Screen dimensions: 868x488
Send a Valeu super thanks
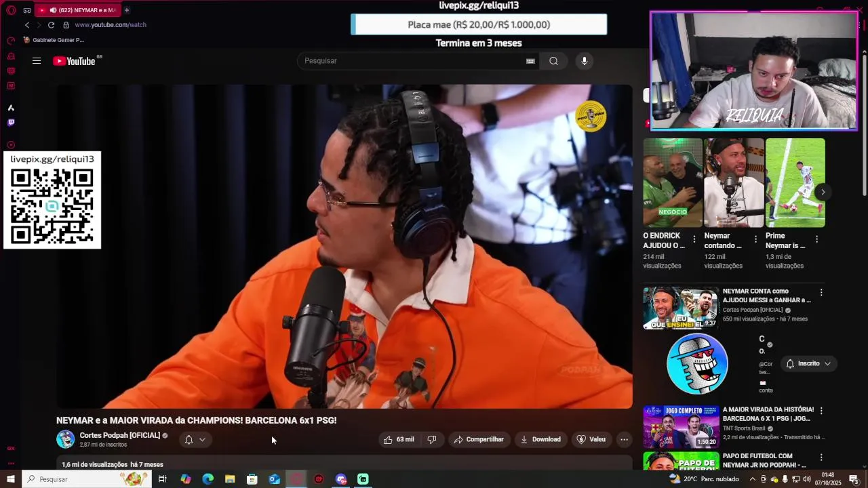[x=591, y=440]
